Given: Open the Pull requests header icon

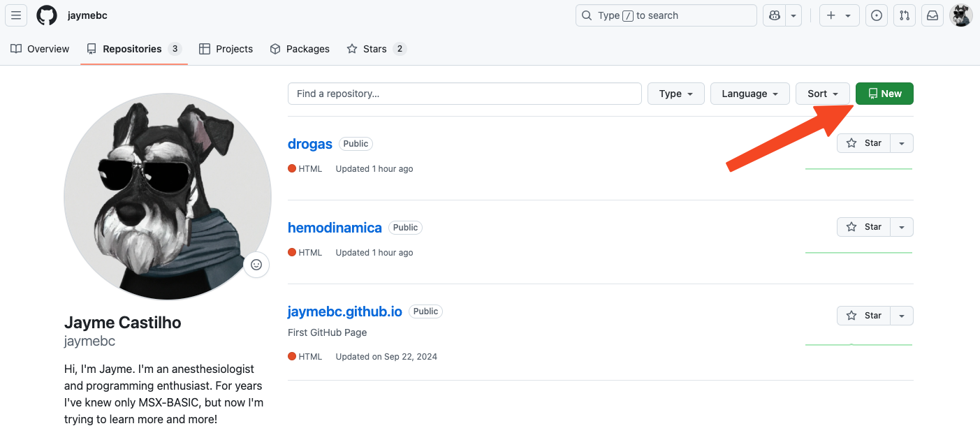Looking at the screenshot, I should click(x=905, y=15).
